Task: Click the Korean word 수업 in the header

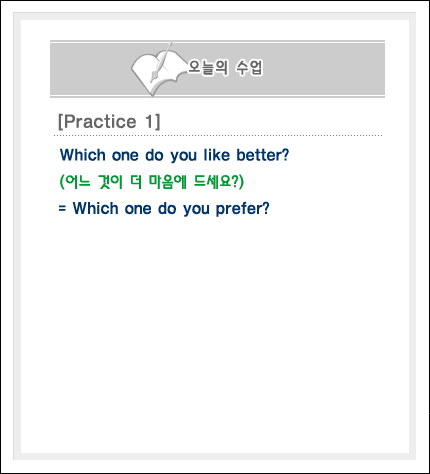Action: click(250, 68)
